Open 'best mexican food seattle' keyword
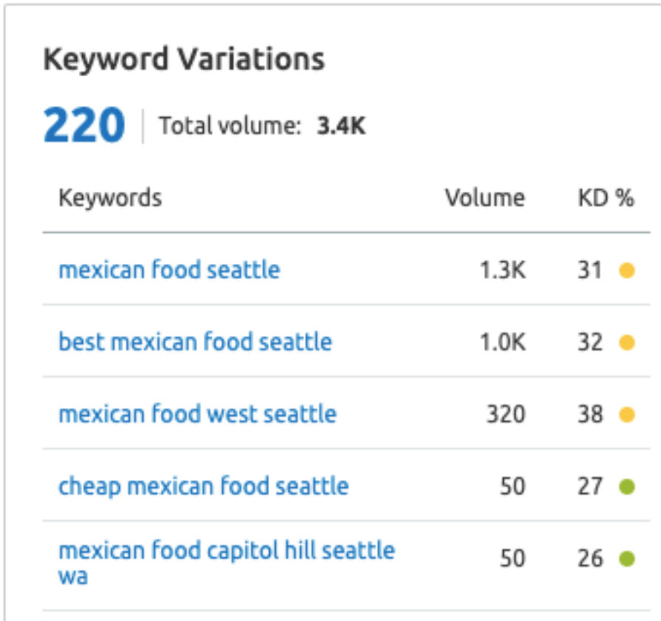 (195, 342)
